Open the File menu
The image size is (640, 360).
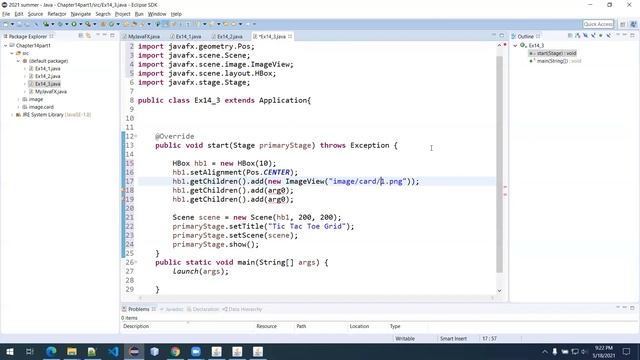pos(6,14)
